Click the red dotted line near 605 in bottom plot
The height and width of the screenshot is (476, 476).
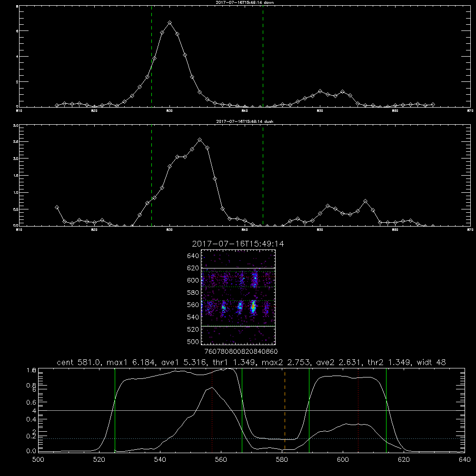click(358, 410)
